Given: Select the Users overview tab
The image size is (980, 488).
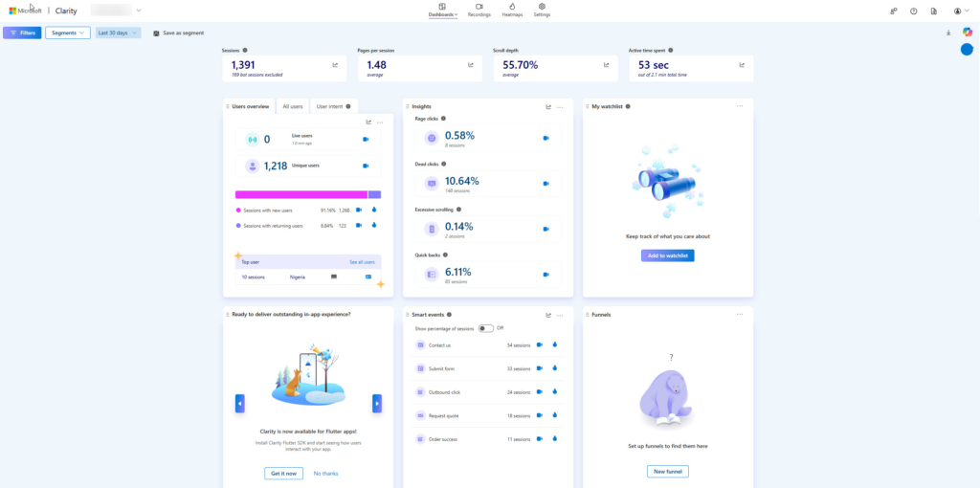Looking at the screenshot, I should point(249,107).
